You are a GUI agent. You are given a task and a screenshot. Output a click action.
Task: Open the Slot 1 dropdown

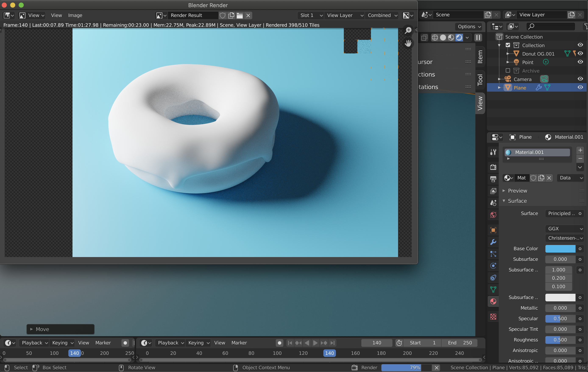[311, 15]
